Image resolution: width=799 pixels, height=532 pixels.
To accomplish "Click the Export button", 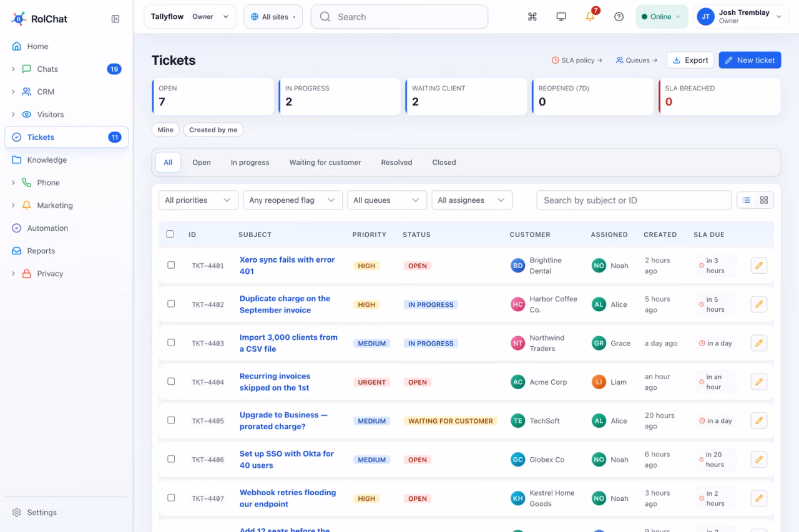I will 690,60.
